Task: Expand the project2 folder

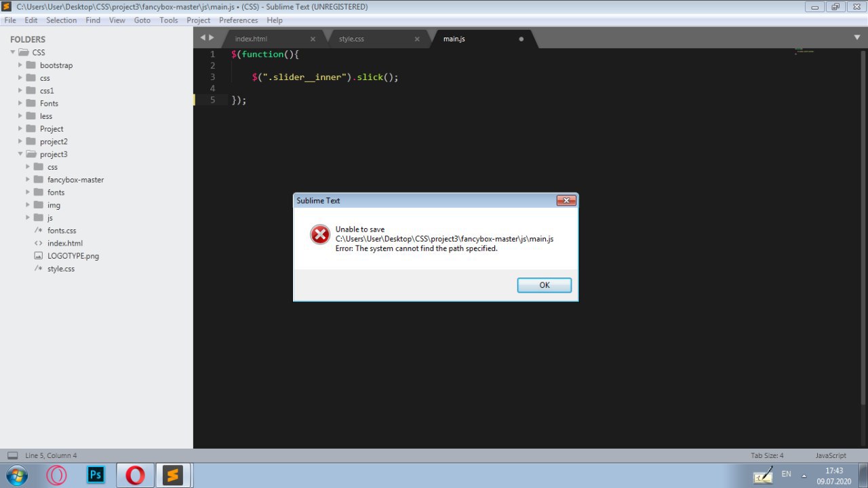Action: 20,141
